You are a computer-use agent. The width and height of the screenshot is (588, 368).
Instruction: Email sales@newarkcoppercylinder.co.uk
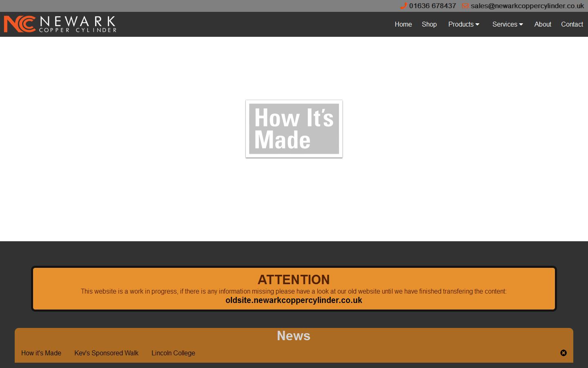pos(527,6)
